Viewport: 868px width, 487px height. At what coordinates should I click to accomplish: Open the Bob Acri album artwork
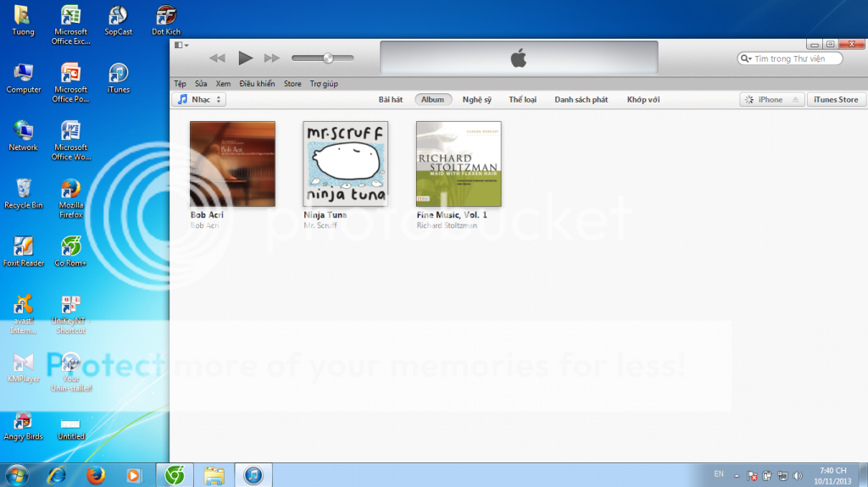click(232, 163)
